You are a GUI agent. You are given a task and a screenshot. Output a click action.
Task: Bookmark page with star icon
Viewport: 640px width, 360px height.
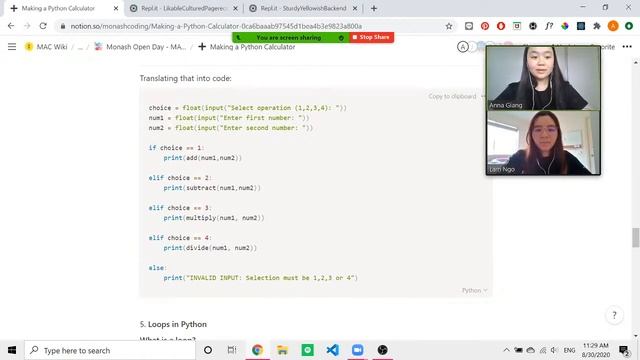[x=449, y=26]
